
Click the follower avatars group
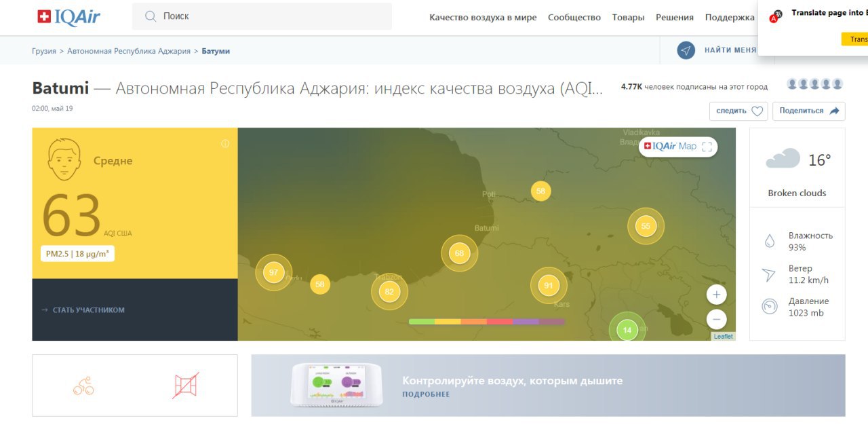815,84
